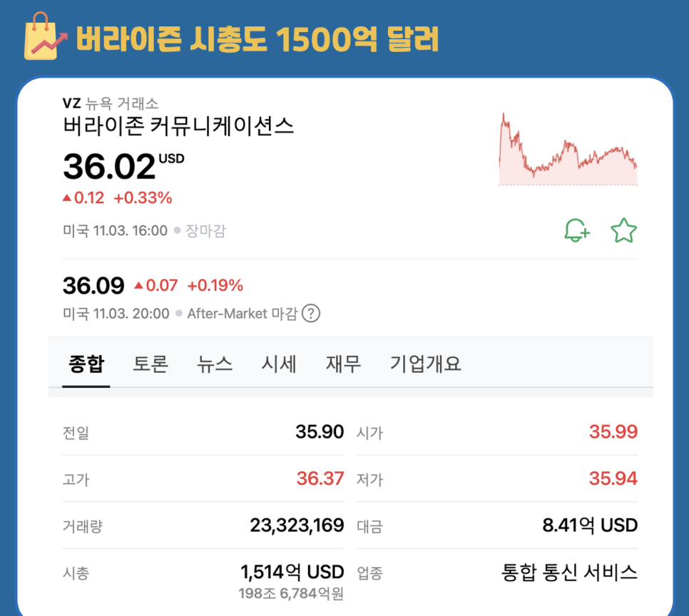Open the 뉴스 news tab
The width and height of the screenshot is (689, 616).
click(214, 364)
